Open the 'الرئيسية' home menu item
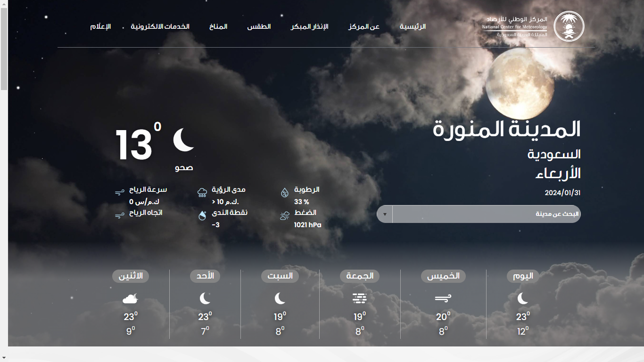This screenshot has height=362, width=644. (413, 26)
